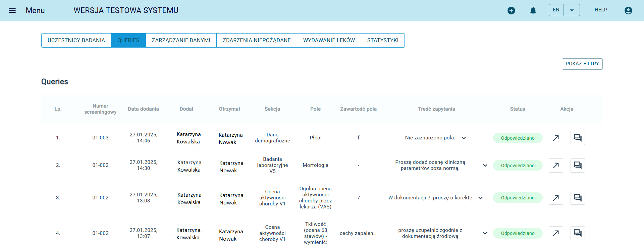Open query 1 with arrow icon
Image resolution: width=644 pixels, height=252 pixels.
[556, 138]
